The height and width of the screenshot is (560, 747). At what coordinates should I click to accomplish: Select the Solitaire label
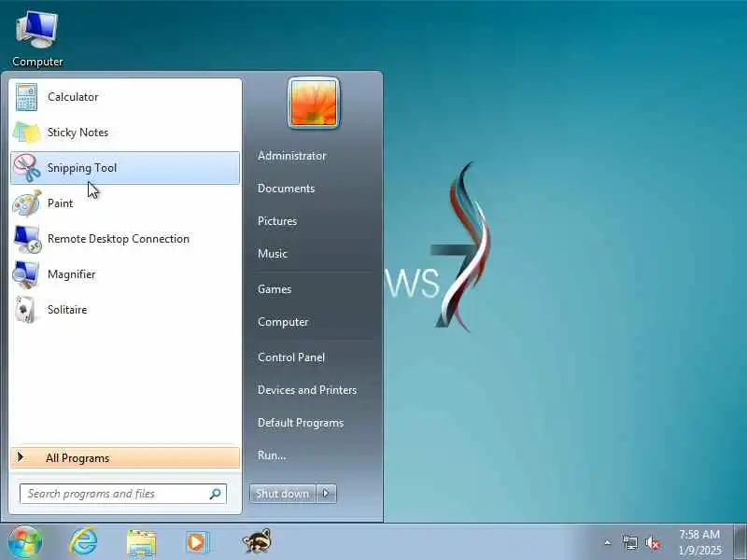coord(67,310)
